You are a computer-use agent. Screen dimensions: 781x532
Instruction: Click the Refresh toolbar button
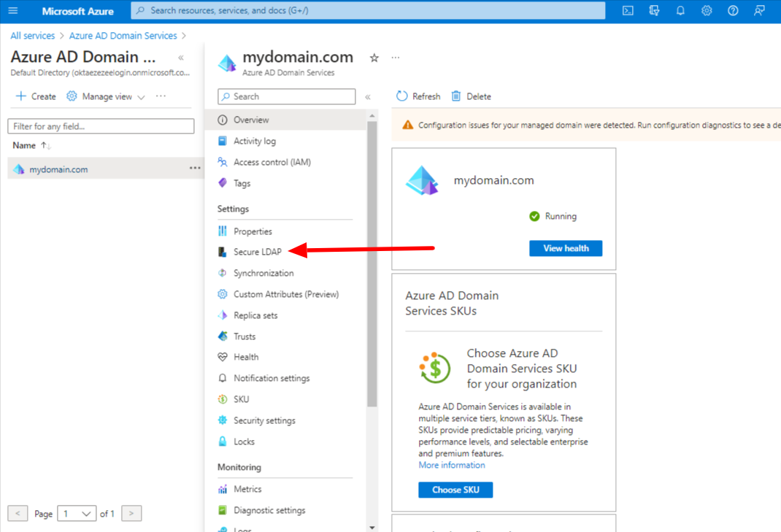(418, 96)
